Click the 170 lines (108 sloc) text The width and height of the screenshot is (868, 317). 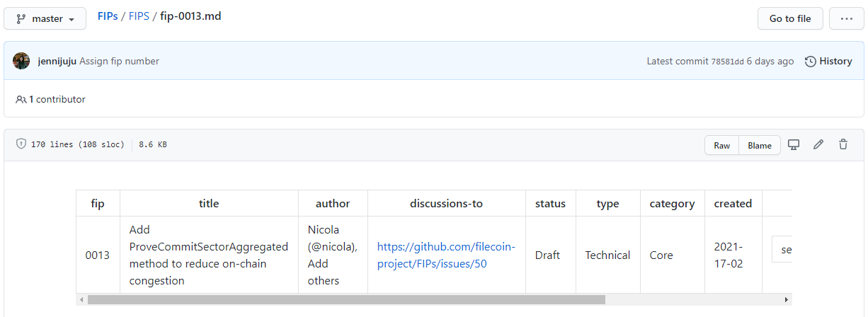click(78, 144)
